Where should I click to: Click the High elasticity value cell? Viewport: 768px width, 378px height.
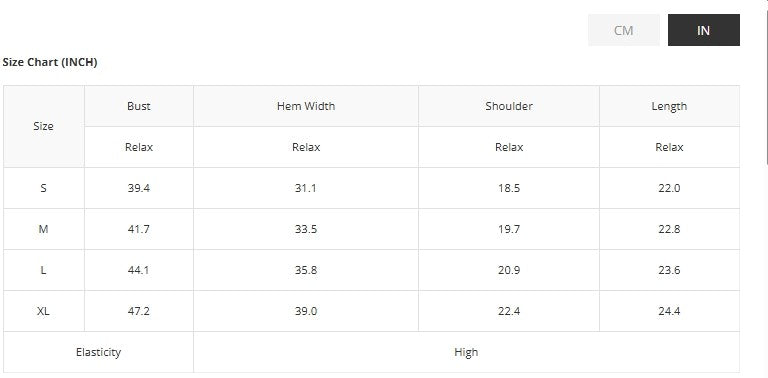(466, 352)
